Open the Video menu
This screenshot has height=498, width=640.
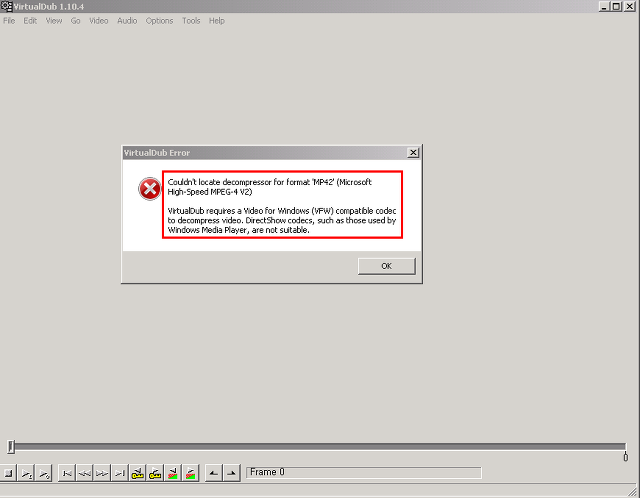pos(98,20)
